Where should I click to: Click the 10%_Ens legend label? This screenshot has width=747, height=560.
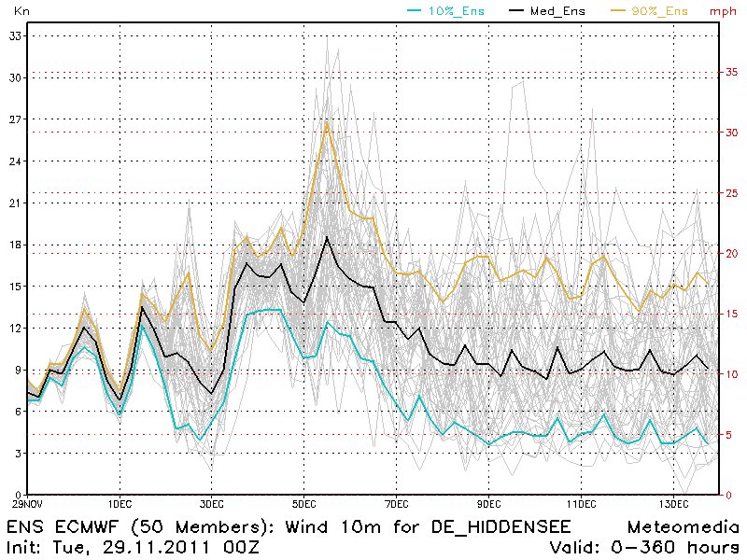pyautogui.click(x=457, y=11)
